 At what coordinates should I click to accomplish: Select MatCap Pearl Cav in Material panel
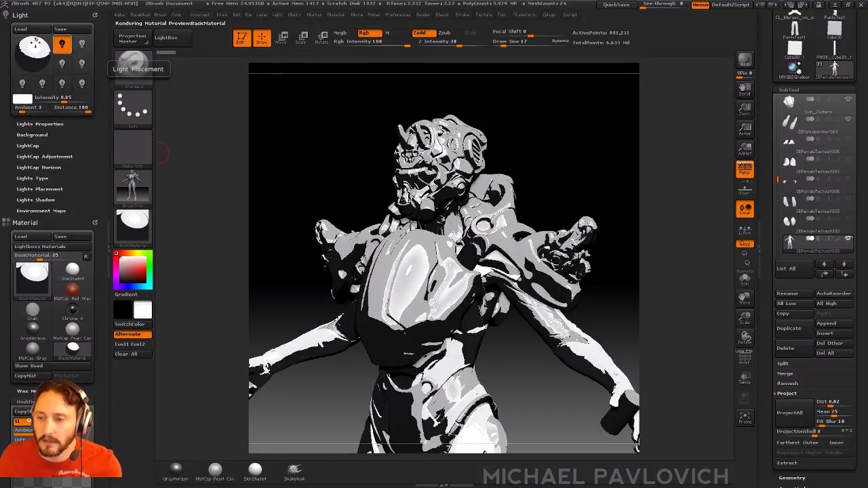pos(73,330)
